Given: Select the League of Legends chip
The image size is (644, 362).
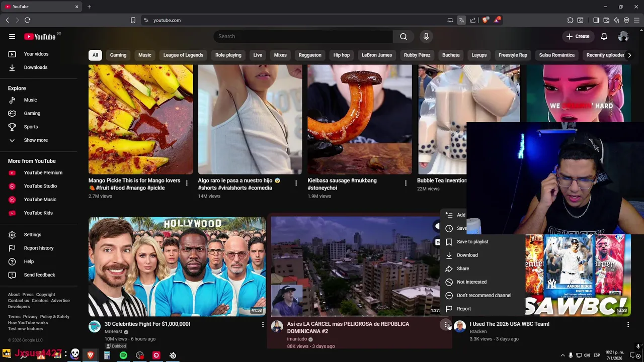Looking at the screenshot, I should tap(183, 55).
